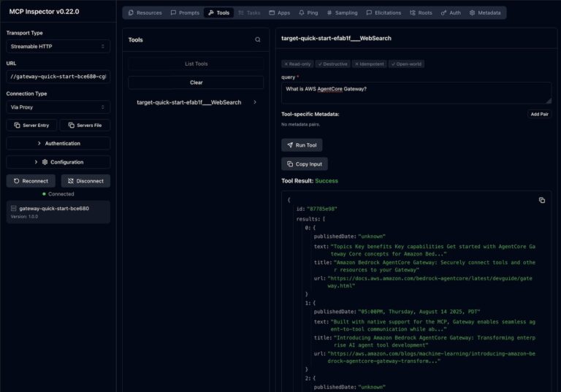Clear the tools list
The width and height of the screenshot is (561, 392).
tap(196, 82)
